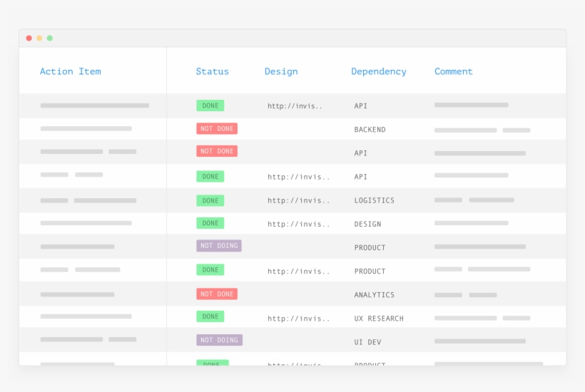The height and width of the screenshot is (392, 585).
Task: Click the red close window dot
Action: [x=29, y=38]
